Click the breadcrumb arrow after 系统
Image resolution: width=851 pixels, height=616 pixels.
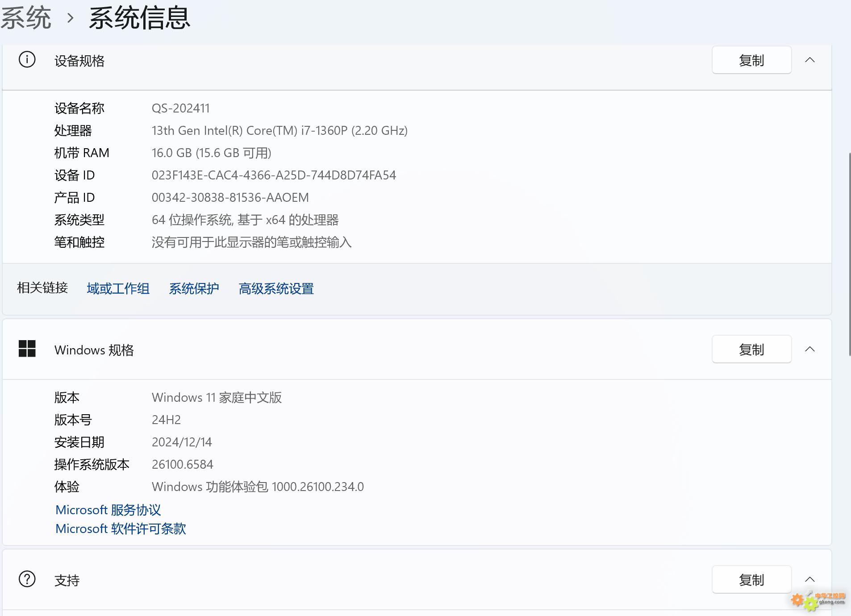pos(70,18)
